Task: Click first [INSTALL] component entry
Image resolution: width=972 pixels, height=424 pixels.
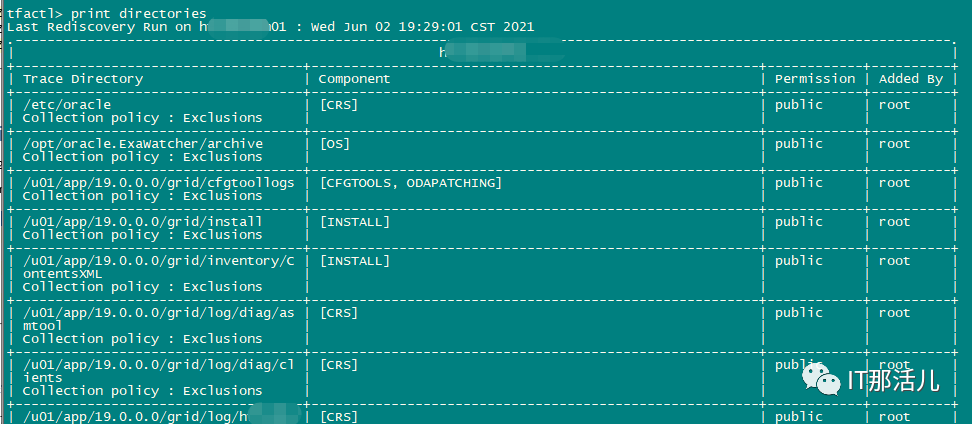Action: point(355,222)
